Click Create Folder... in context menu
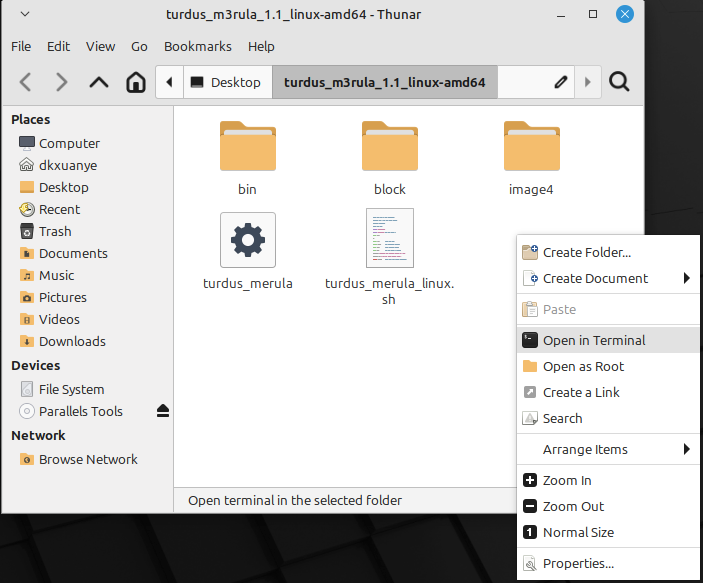Viewport: 703px width, 583px height. tap(586, 252)
